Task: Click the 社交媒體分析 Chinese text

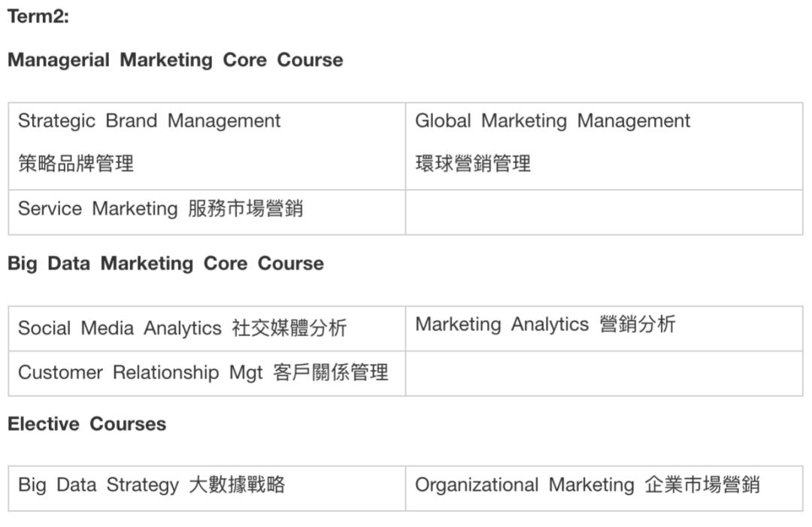Action: (x=289, y=329)
